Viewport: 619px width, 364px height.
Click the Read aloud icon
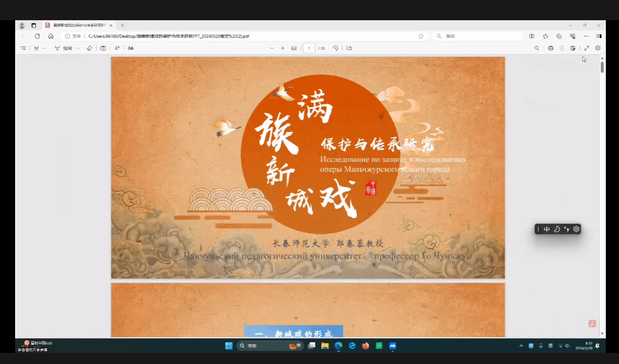click(x=117, y=48)
